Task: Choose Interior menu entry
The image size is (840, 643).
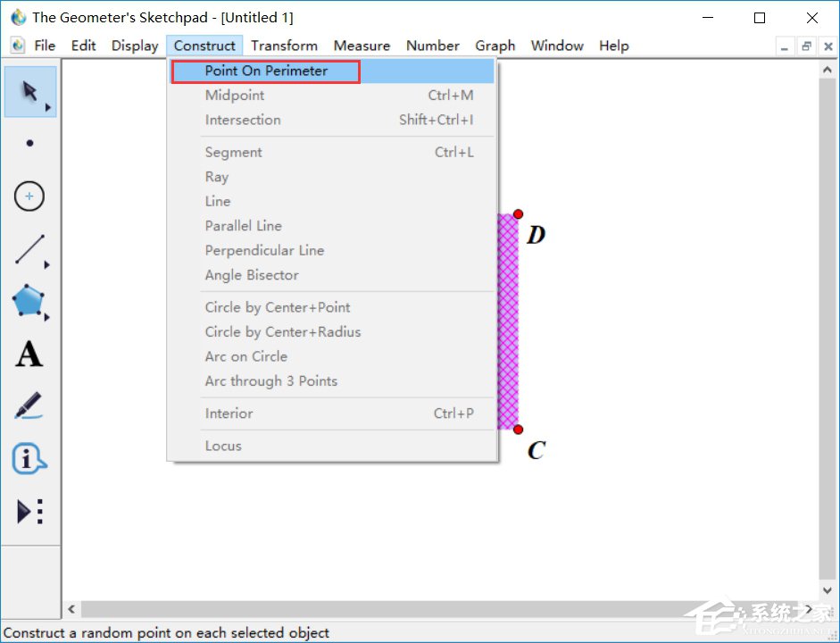Action: click(x=332, y=413)
